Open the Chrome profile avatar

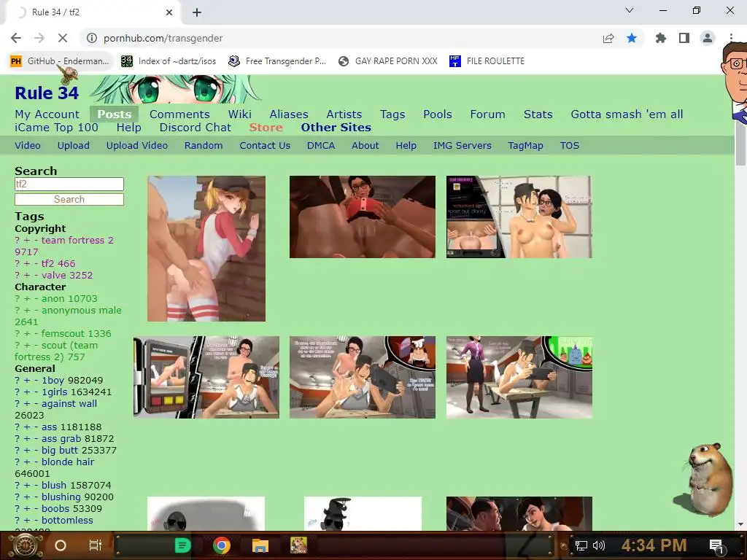[708, 38]
